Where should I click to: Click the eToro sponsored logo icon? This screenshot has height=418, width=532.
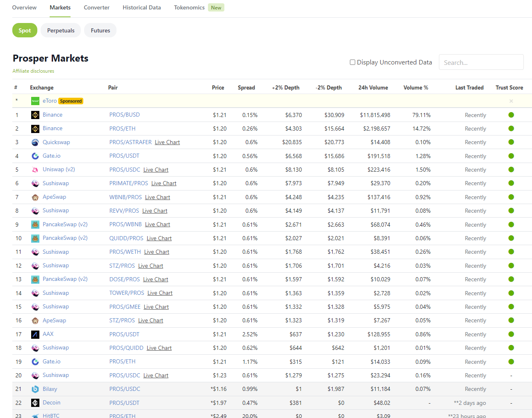click(x=35, y=101)
